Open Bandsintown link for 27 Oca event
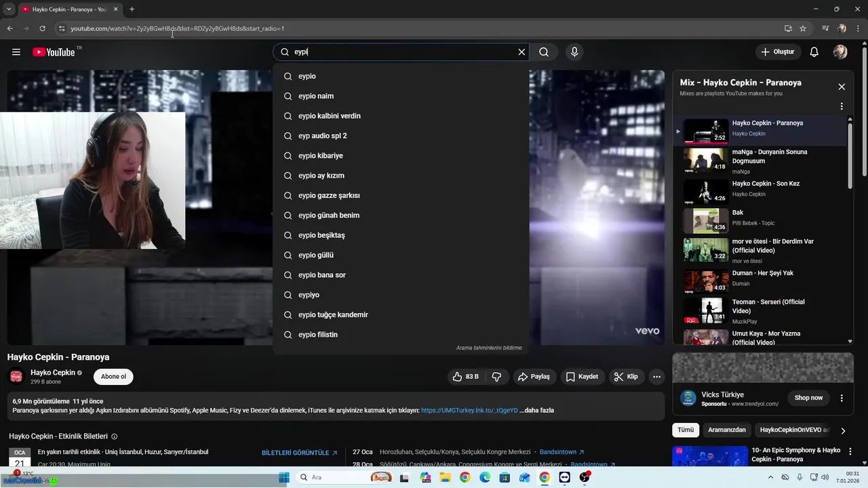Image resolution: width=868 pixels, height=488 pixels. tap(561, 452)
